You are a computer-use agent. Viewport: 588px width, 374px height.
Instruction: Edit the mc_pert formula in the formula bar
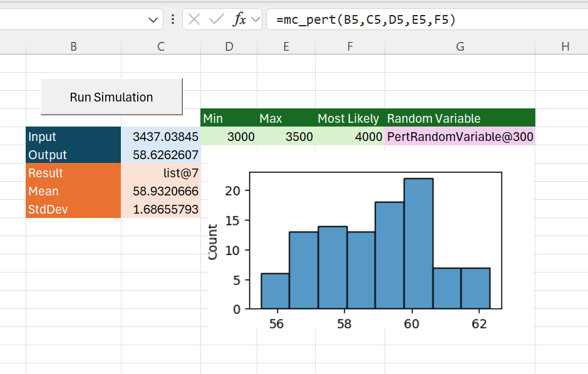pos(427,19)
